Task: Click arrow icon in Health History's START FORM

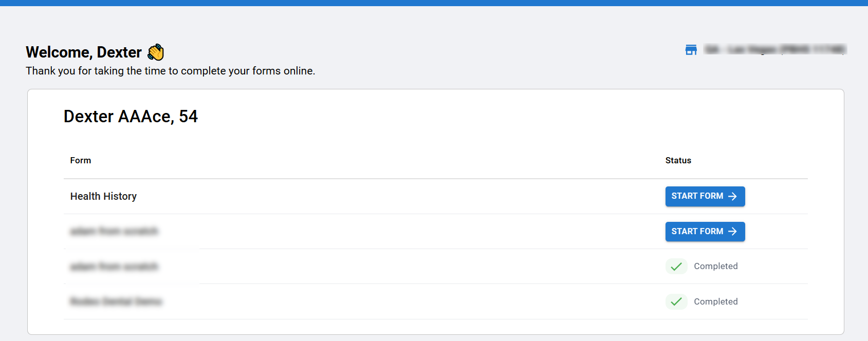Action: point(733,196)
